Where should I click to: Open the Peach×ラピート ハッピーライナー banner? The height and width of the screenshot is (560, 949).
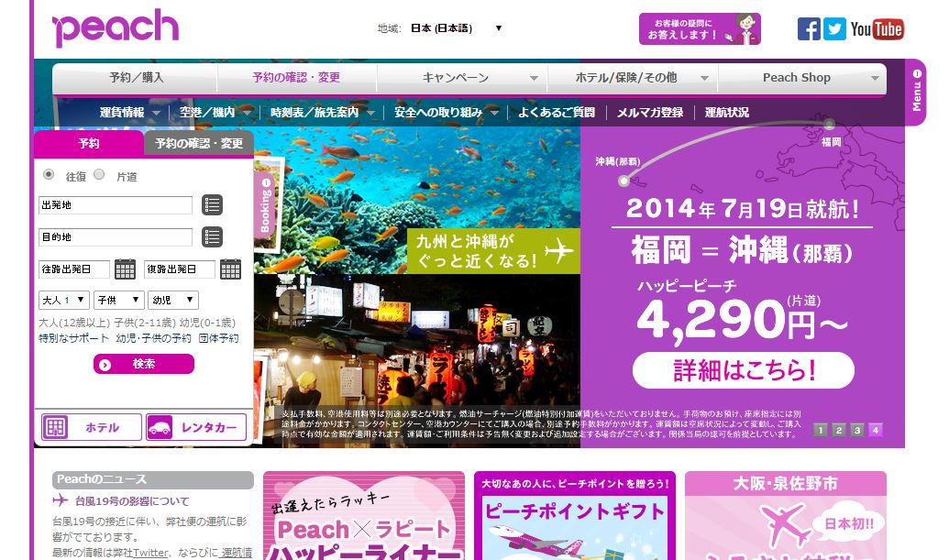[364, 516]
